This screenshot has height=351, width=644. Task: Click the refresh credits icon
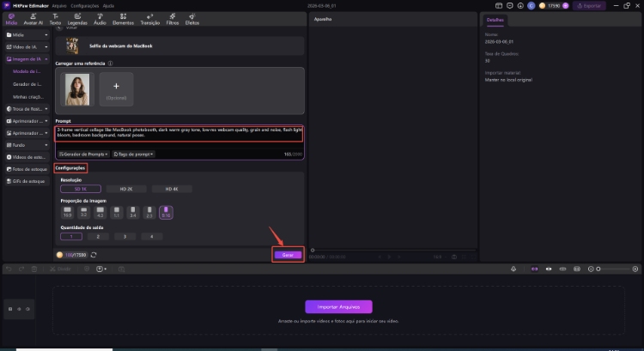point(94,255)
